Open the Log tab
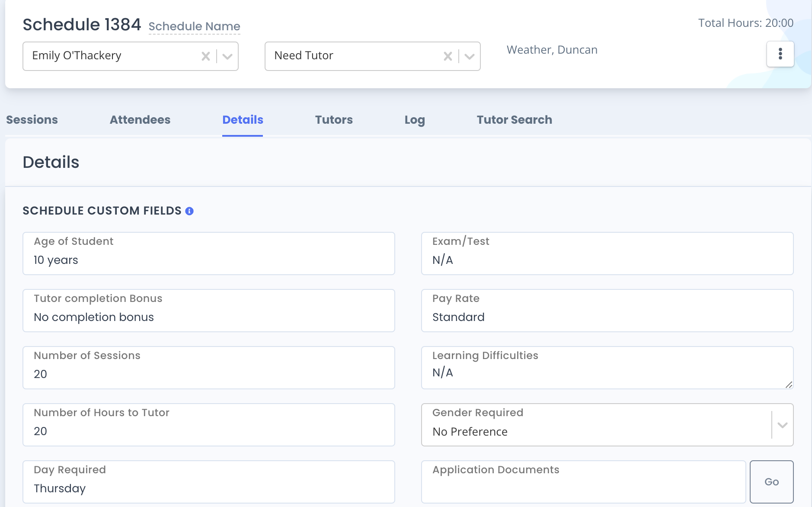812x507 pixels. [415, 120]
